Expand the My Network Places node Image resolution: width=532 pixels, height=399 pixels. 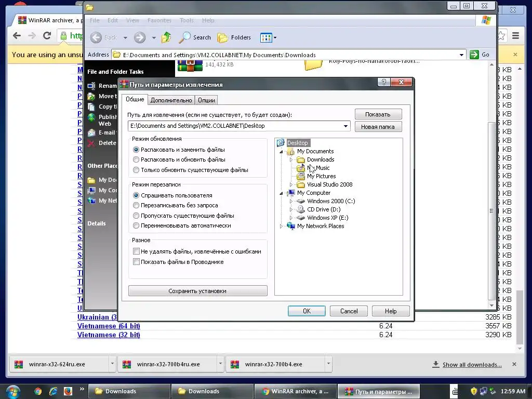coord(281,226)
